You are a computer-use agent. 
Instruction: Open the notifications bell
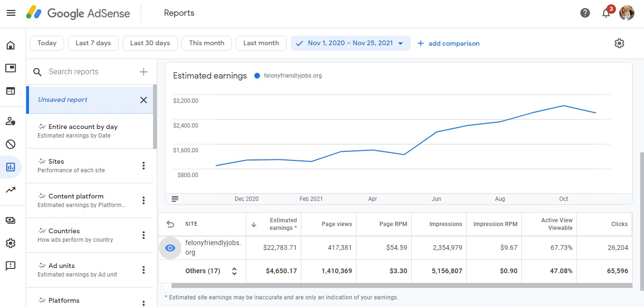click(606, 13)
